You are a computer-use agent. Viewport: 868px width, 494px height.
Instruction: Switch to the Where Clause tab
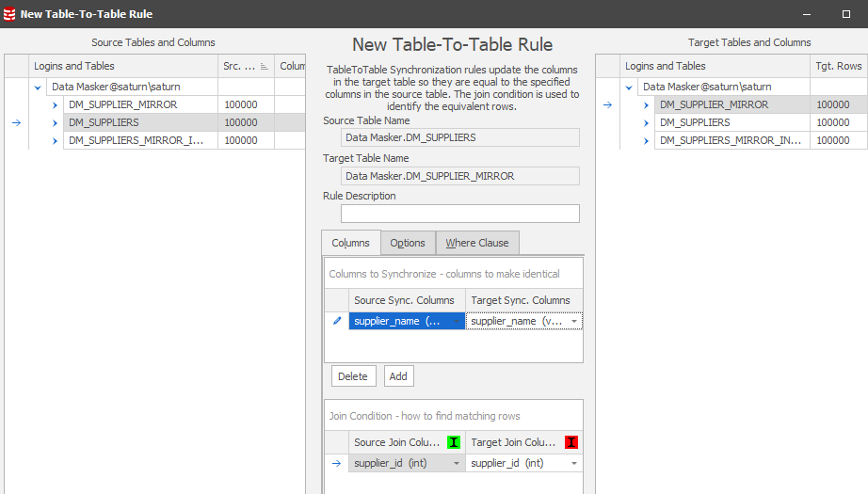click(476, 243)
